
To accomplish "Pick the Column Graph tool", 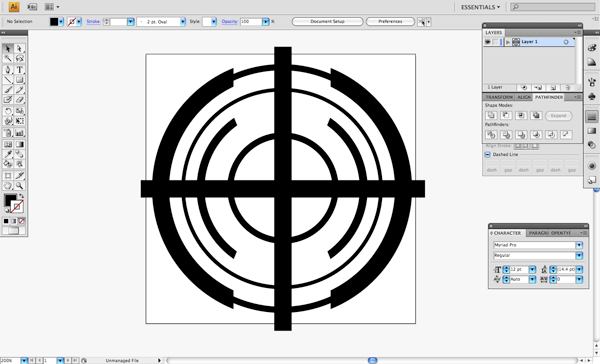I will coord(20,133).
